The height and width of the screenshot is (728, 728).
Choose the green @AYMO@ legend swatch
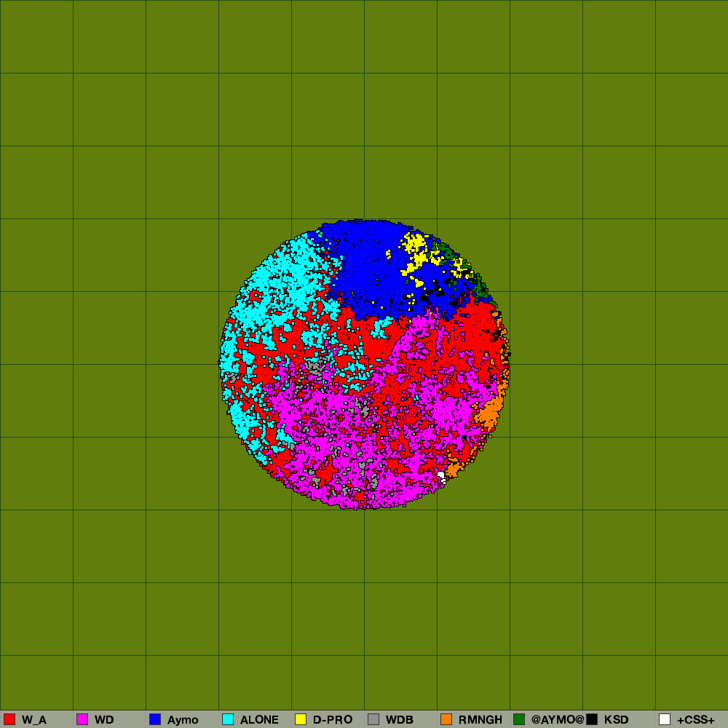519,719
